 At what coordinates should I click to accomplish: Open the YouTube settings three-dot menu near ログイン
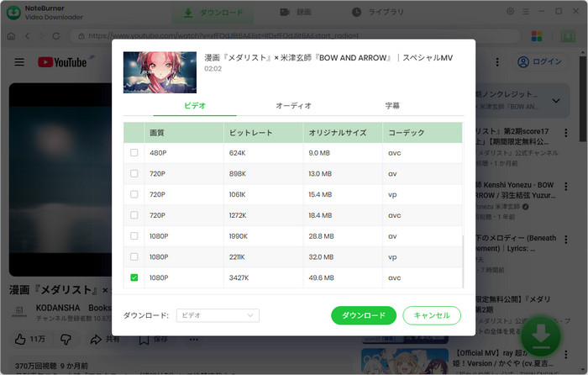[497, 62]
